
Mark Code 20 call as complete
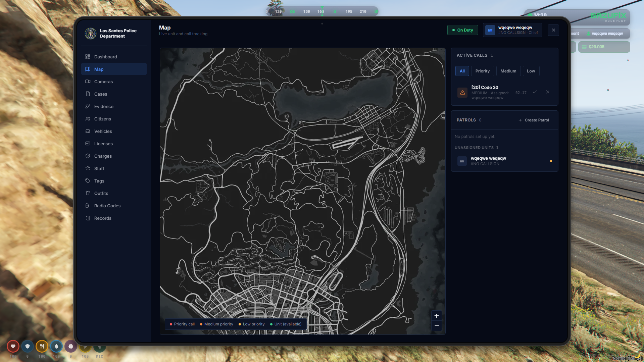(535, 92)
